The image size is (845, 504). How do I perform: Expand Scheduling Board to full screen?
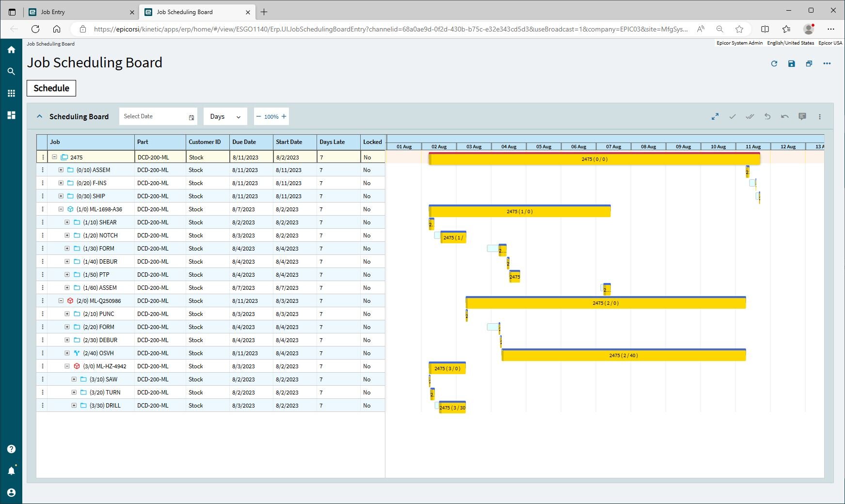[x=715, y=117]
